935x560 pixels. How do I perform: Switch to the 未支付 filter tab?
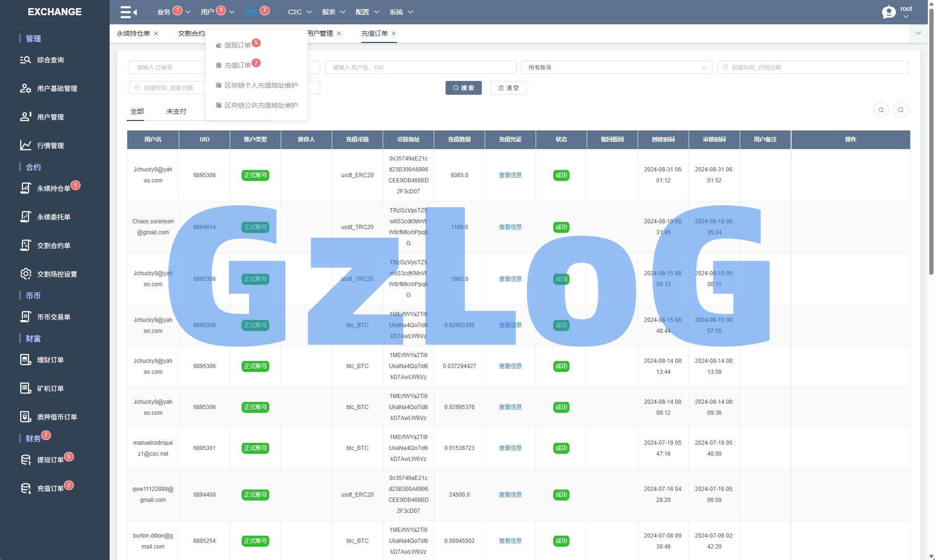click(176, 111)
